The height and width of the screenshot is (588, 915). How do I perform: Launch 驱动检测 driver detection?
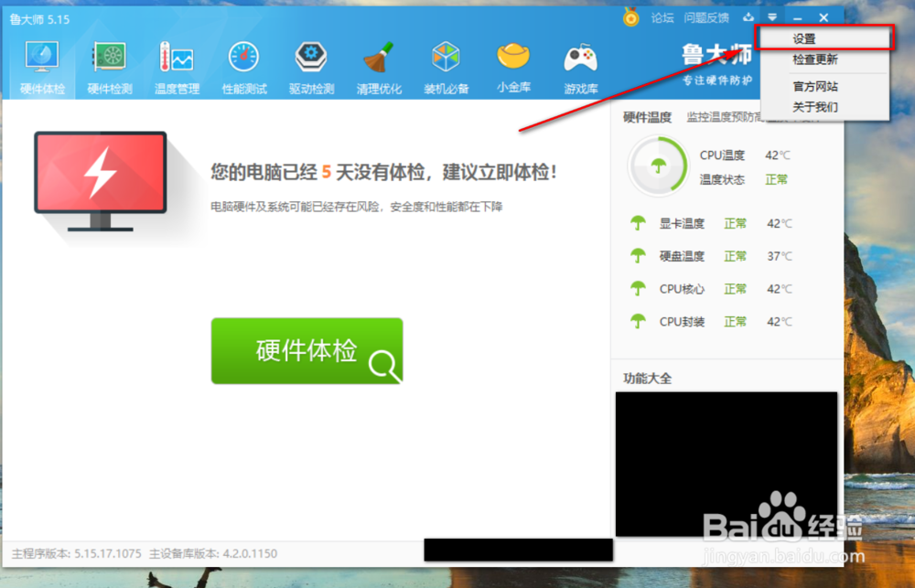[x=311, y=62]
